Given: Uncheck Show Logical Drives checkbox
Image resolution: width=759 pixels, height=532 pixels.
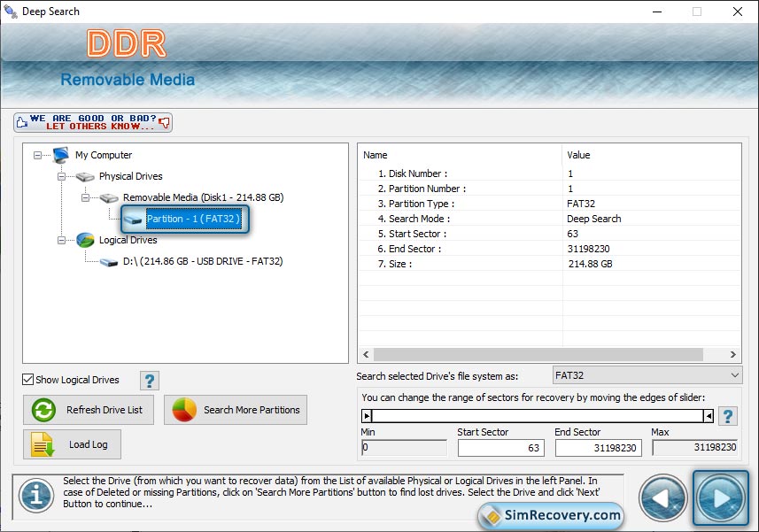Looking at the screenshot, I should click(x=28, y=380).
